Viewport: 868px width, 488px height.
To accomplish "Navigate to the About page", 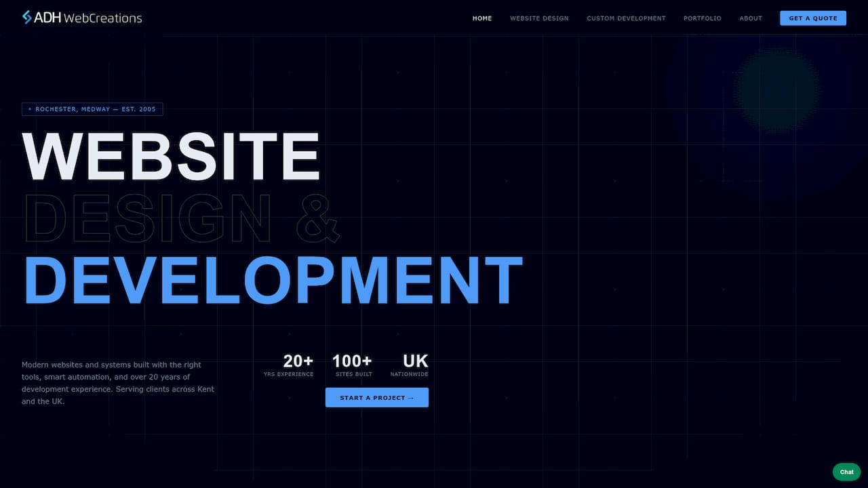I will [x=751, y=18].
